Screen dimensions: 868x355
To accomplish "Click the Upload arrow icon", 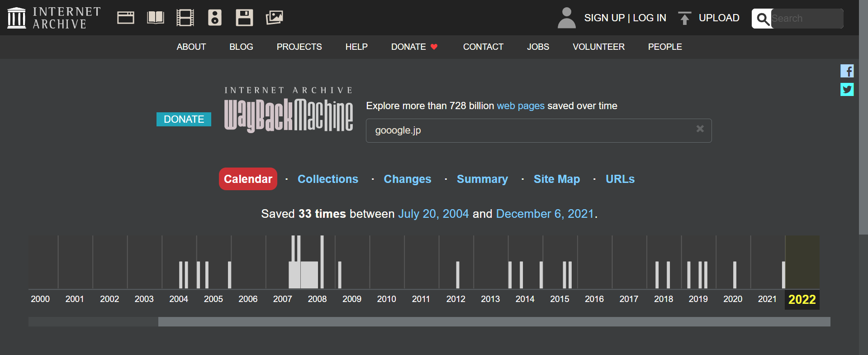I will point(684,18).
